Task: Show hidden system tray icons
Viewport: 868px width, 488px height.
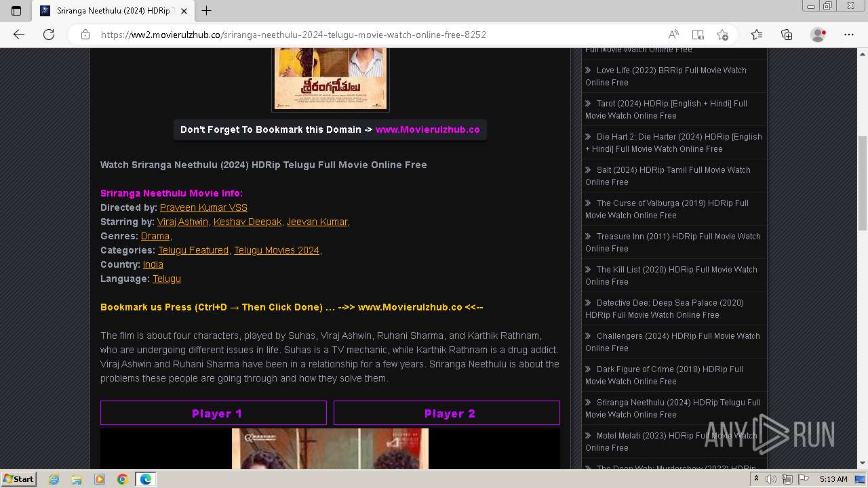Action: (x=756, y=479)
